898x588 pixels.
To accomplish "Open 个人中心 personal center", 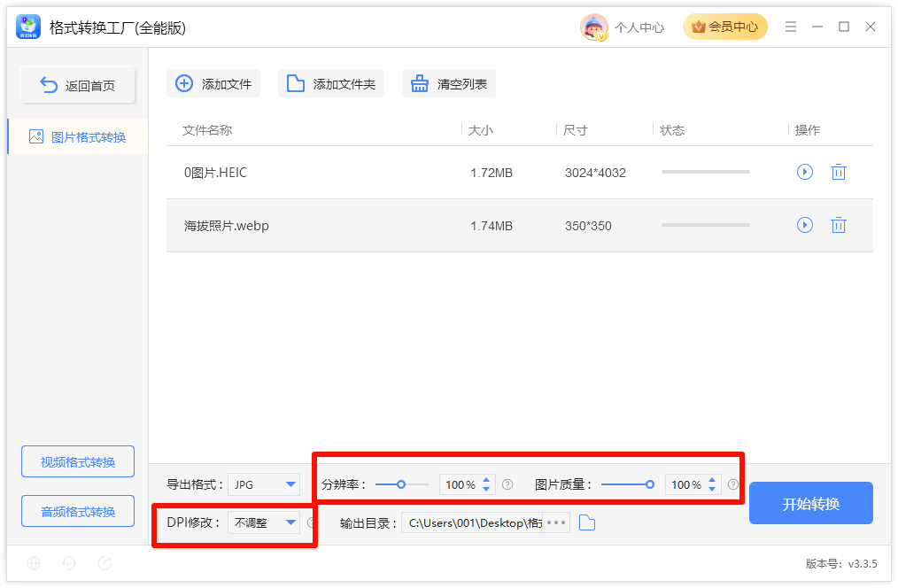I will pyautogui.click(x=639, y=27).
